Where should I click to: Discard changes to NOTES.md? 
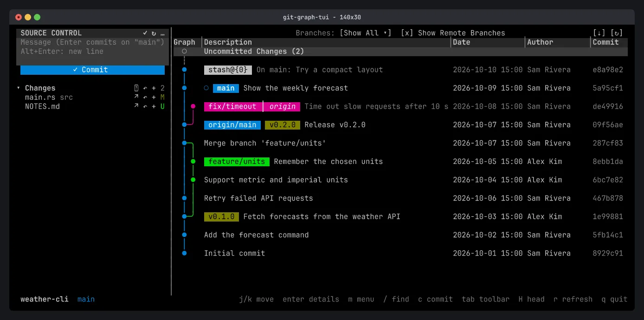145,106
